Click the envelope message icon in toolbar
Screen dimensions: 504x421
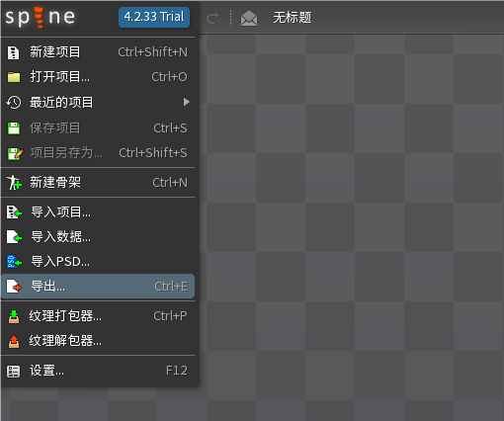tap(249, 18)
